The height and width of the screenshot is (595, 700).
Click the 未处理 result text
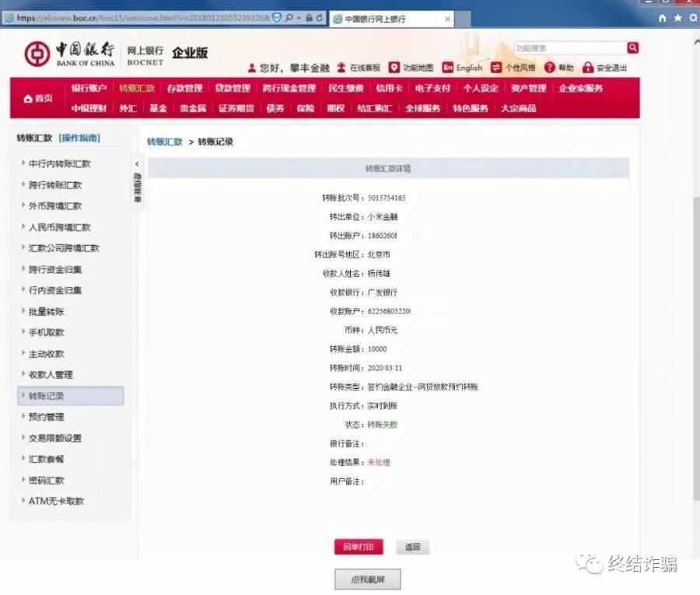(x=379, y=463)
